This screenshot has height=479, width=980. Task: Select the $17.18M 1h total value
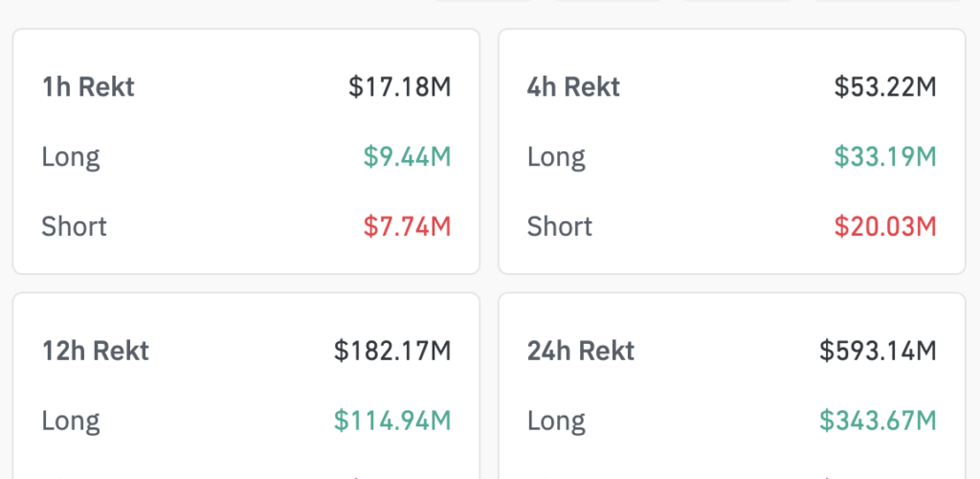[x=399, y=87]
